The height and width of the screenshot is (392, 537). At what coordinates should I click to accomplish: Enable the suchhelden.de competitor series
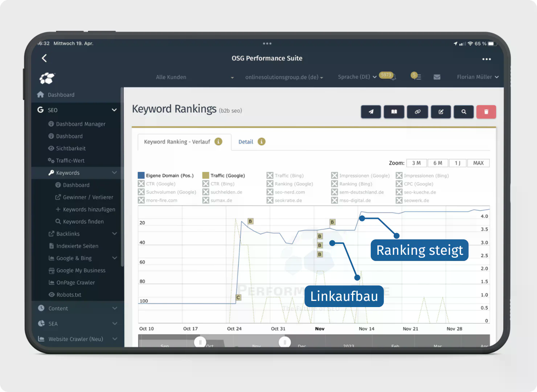pyautogui.click(x=206, y=192)
